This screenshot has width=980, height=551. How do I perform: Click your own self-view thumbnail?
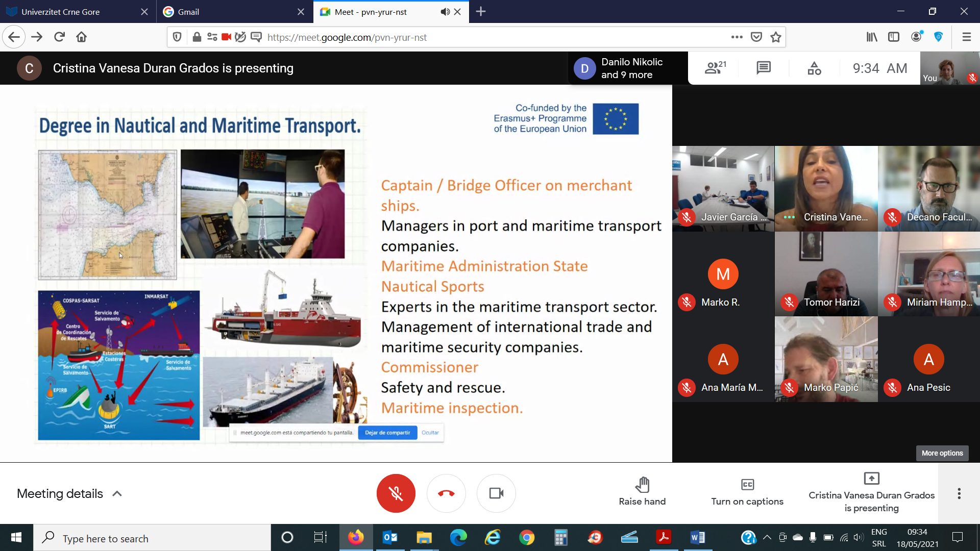(950, 68)
